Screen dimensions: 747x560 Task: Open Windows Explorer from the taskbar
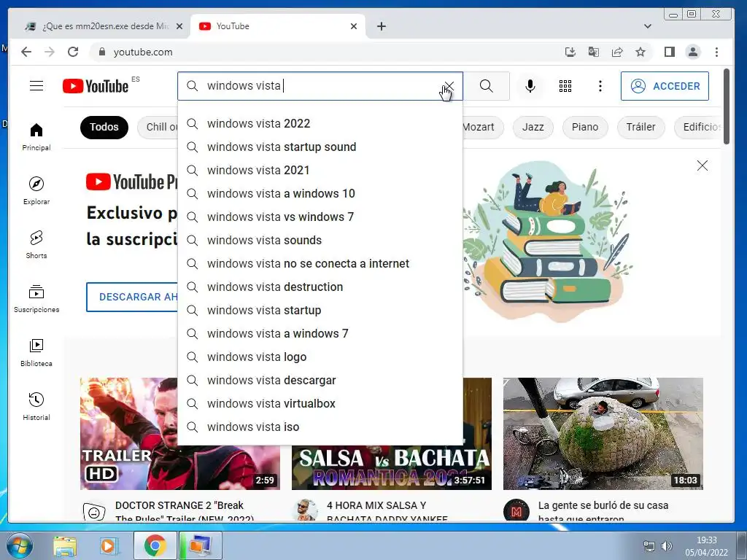[x=65, y=545]
